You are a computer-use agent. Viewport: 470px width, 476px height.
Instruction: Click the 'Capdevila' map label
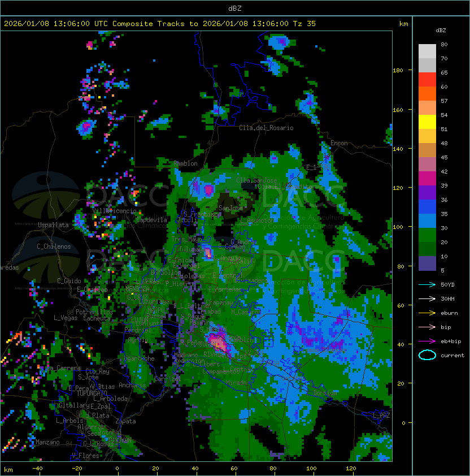click(152, 220)
